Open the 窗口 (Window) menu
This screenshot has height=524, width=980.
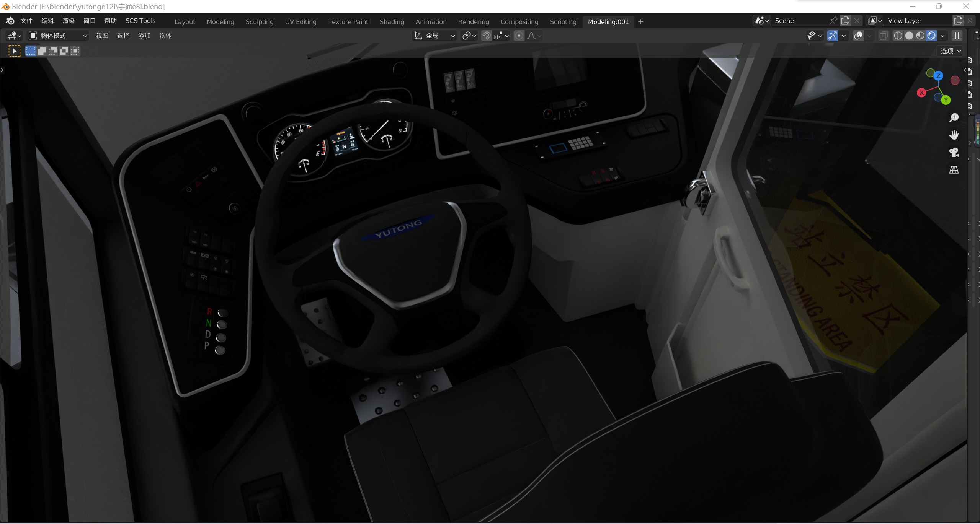90,21
